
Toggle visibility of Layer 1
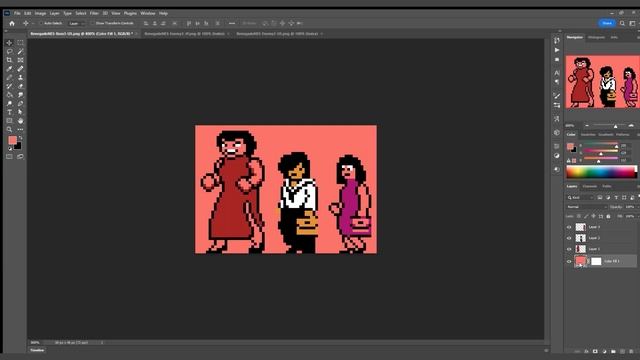569,249
